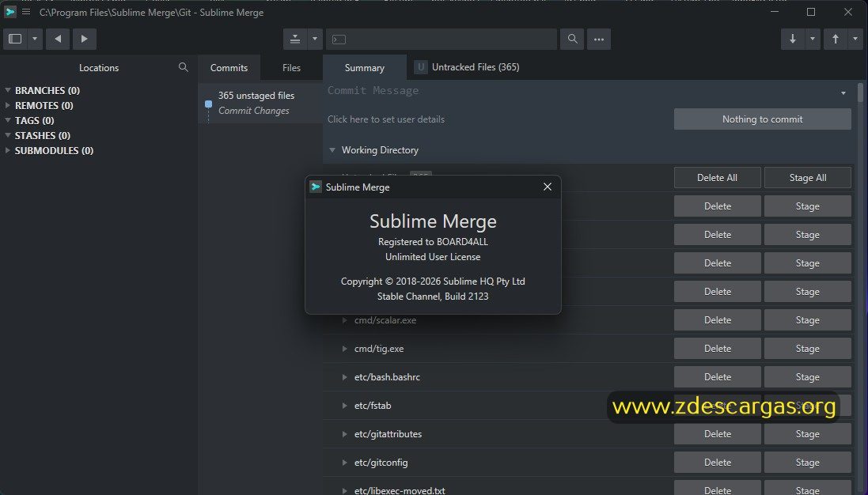Screen dimensions: 868x495
Task: Collapse the Working Directory section
Action: 332,150
